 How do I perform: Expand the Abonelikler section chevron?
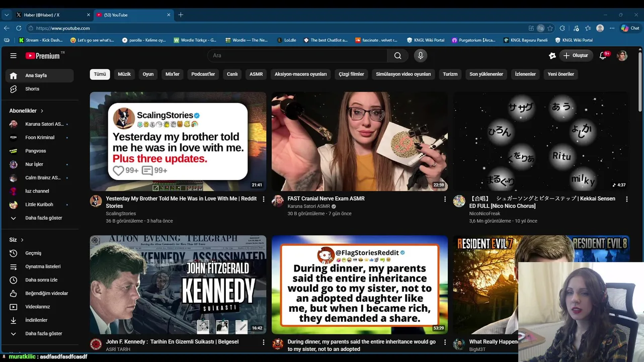coord(42,111)
